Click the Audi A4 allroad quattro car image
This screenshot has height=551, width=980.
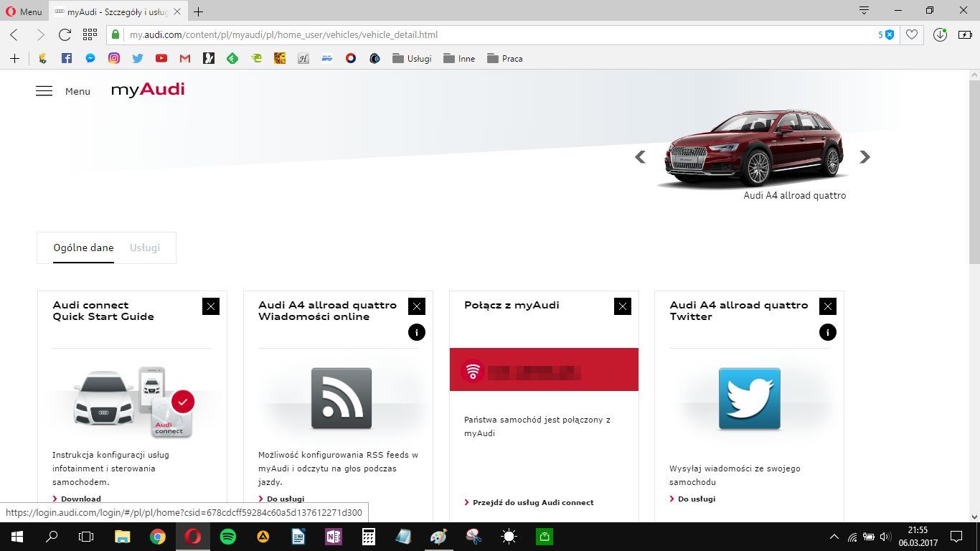point(753,149)
